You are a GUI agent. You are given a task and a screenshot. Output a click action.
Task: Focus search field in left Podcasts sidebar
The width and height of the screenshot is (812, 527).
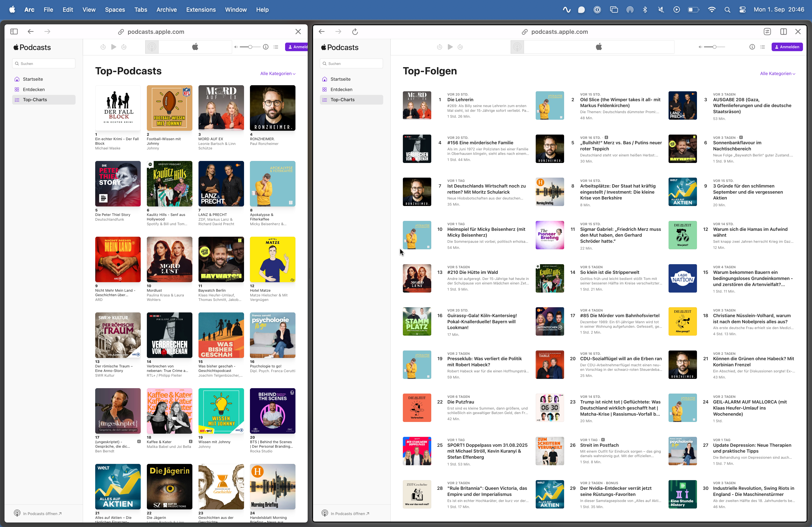pyautogui.click(x=44, y=63)
